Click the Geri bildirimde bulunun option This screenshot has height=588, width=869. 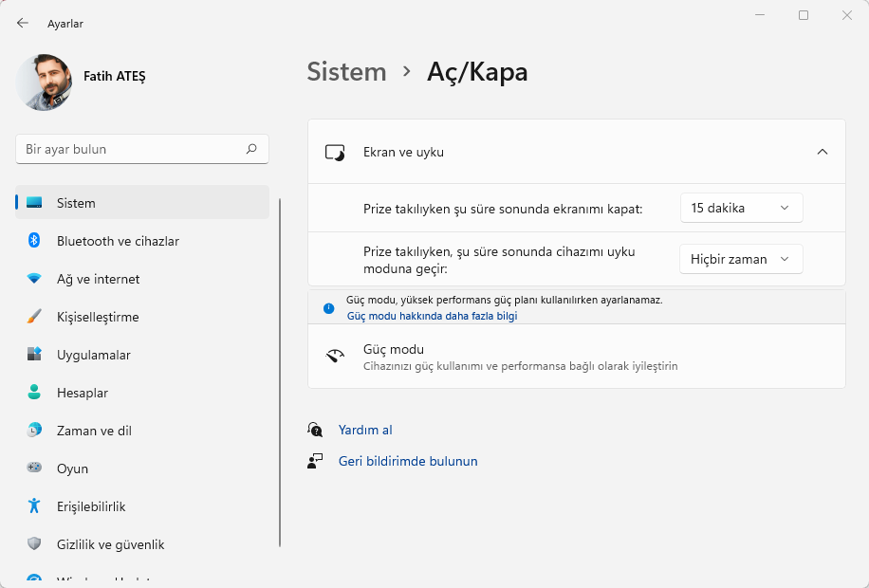406,461
